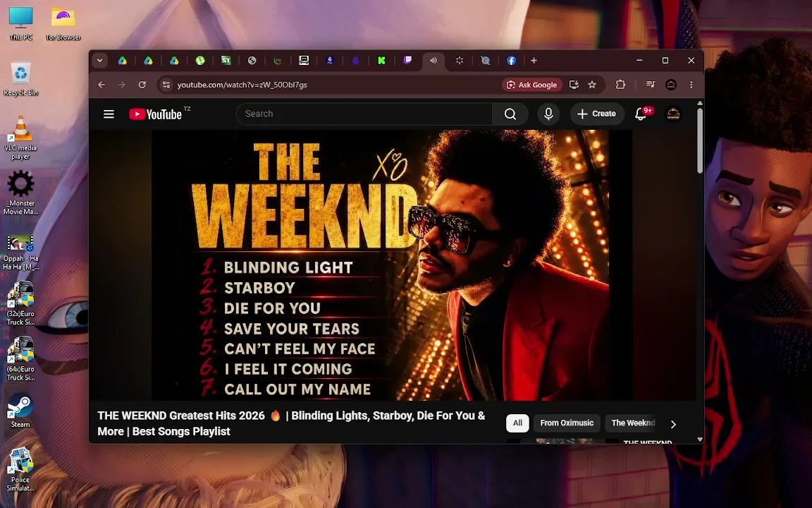Select The Weeknd filter chip
The height and width of the screenshot is (508, 812).
pos(633,423)
